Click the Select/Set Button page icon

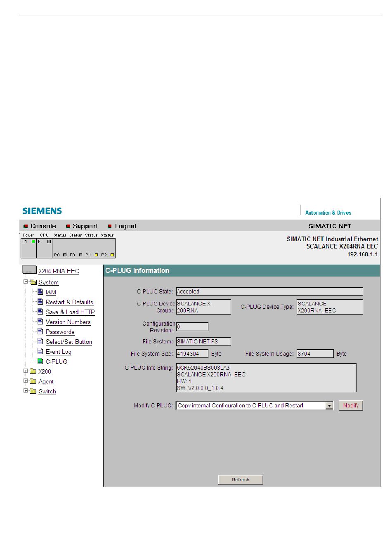coord(40,341)
